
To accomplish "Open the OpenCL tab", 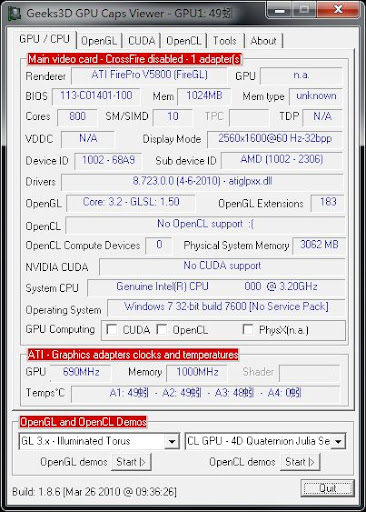I will [184, 41].
